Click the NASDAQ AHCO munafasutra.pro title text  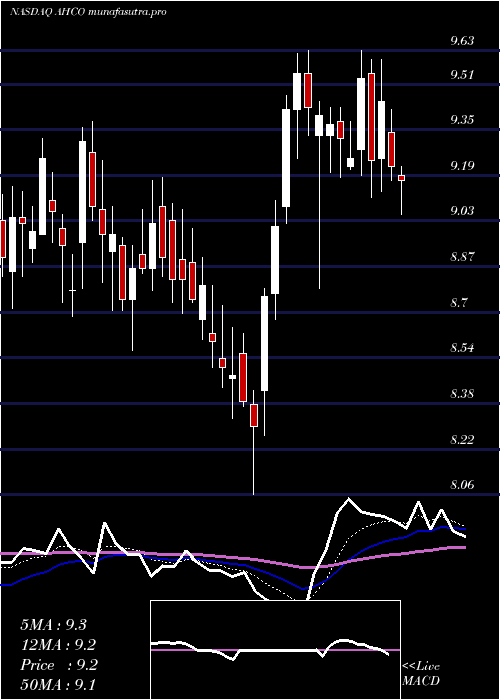(88, 12)
